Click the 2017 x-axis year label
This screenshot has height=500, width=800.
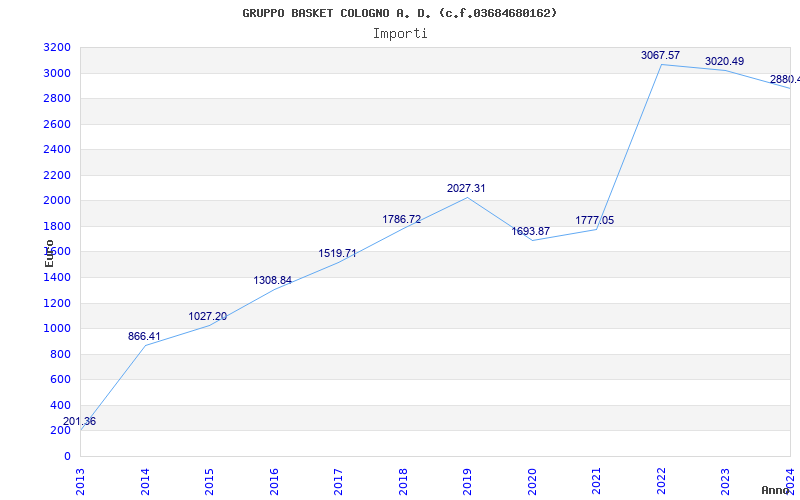(x=338, y=482)
